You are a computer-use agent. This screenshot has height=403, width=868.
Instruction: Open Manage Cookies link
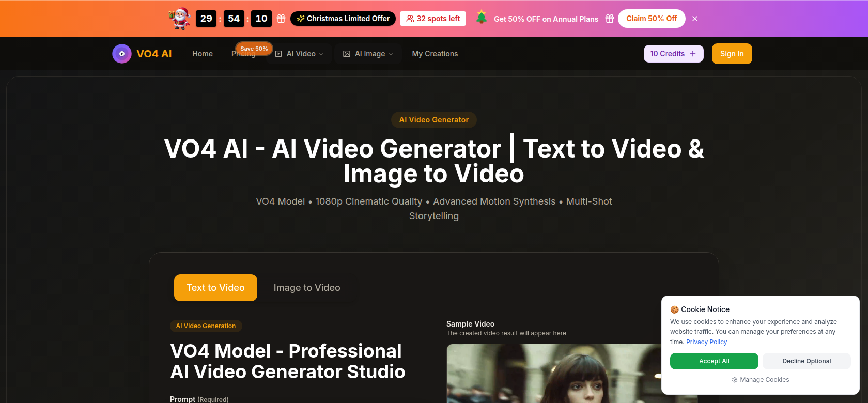click(761, 380)
